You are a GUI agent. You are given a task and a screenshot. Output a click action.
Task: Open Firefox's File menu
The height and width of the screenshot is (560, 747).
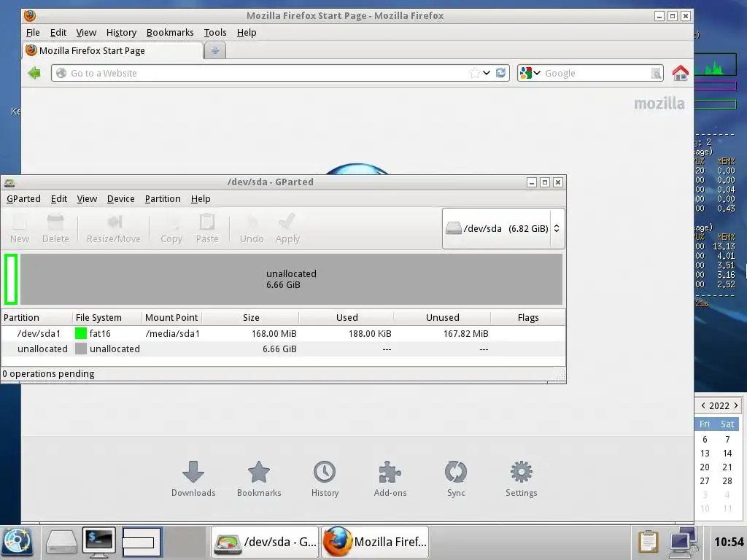33,32
